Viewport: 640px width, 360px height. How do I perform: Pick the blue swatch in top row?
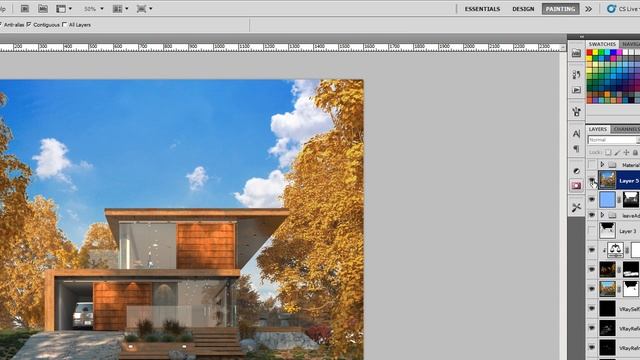coord(613,52)
